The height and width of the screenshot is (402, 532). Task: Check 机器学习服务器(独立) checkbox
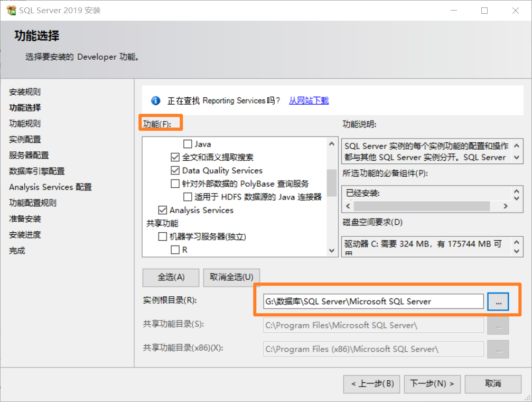163,237
